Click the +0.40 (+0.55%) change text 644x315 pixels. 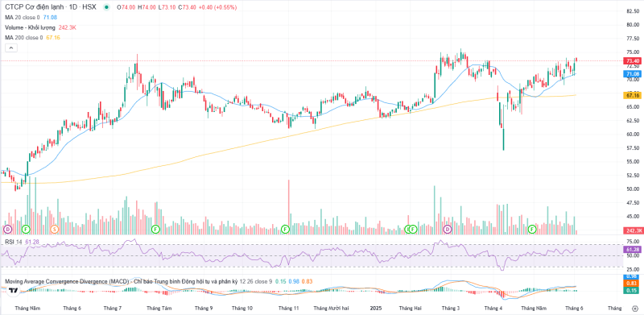217,7
